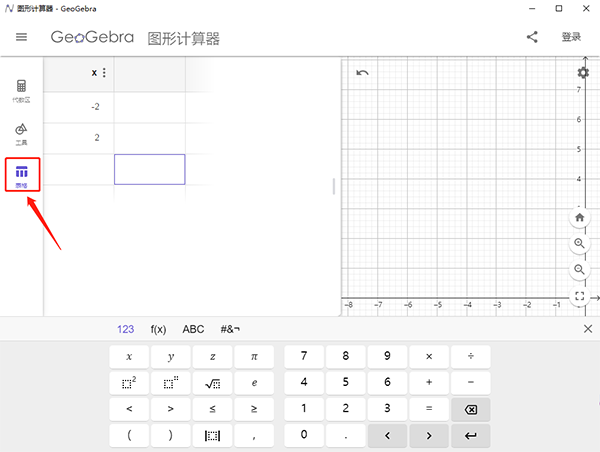Tap the number 9 key

pos(387,357)
